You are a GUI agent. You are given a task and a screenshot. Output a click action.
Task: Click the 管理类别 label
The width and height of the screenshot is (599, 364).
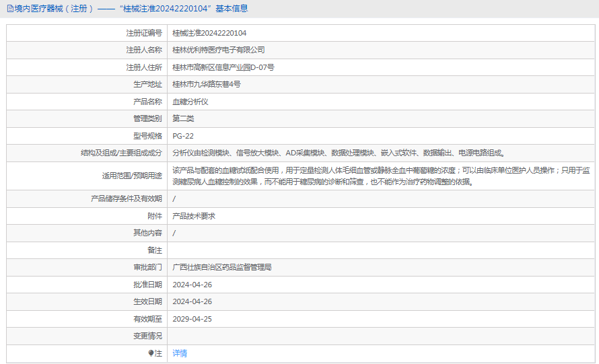[147, 118]
